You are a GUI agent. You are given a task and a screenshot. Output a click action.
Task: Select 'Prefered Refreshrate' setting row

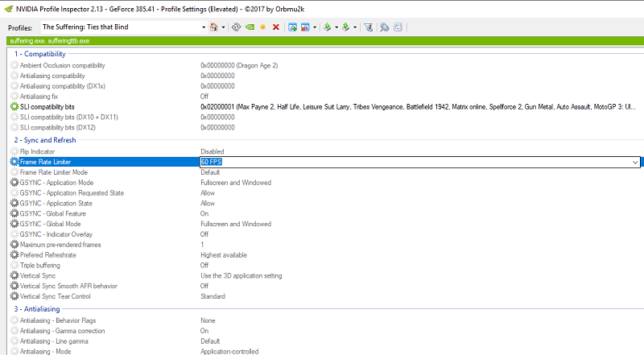(x=48, y=254)
